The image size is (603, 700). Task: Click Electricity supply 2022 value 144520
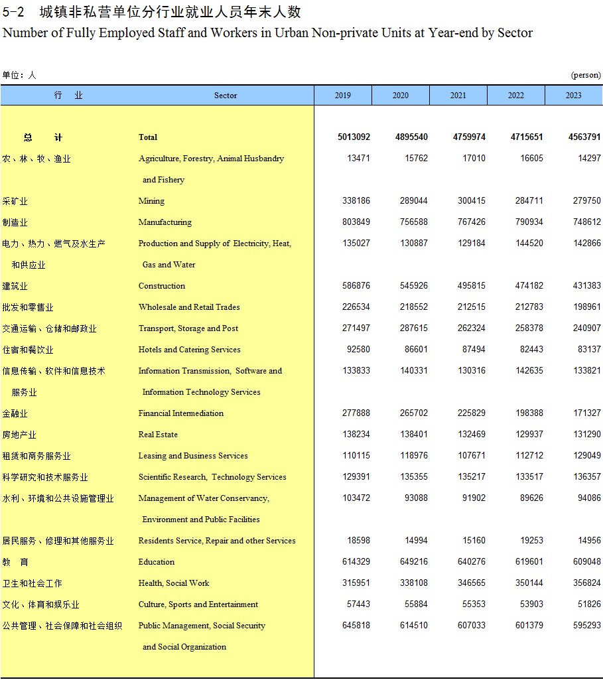[529, 243]
